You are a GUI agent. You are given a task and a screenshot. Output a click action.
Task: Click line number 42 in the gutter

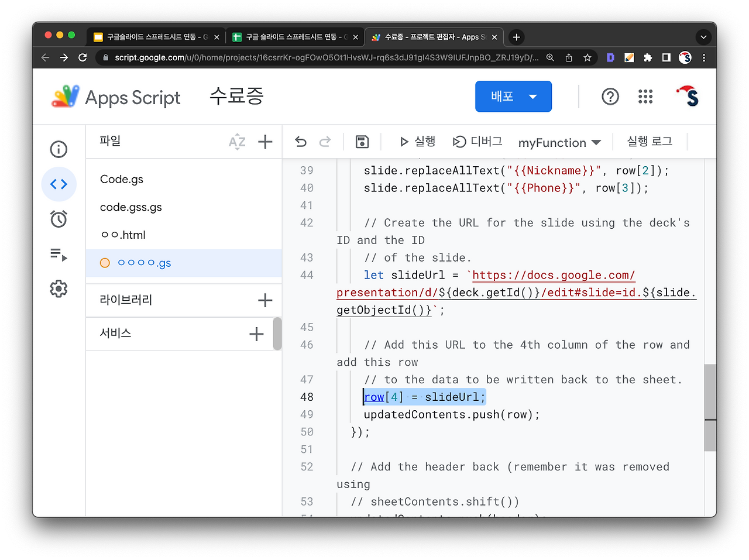307,222
